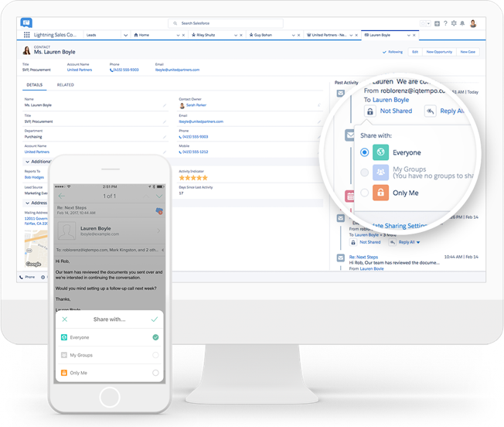Viewport: 504px width, 427px height.
Task: Open the user profile avatar in header
Action: (x=473, y=23)
